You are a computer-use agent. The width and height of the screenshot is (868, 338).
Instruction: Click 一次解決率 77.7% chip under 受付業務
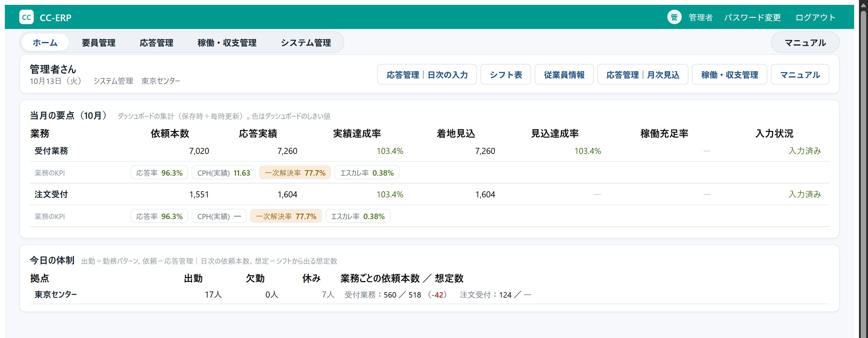[295, 173]
